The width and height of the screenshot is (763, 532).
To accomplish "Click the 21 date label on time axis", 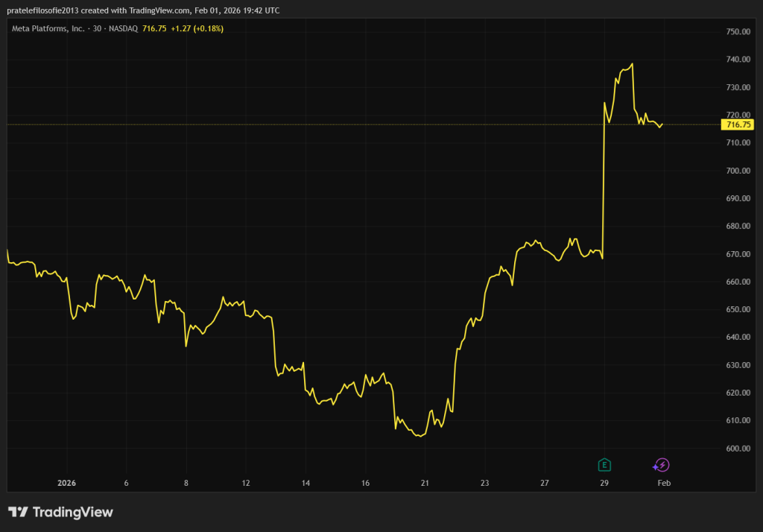I will [424, 483].
